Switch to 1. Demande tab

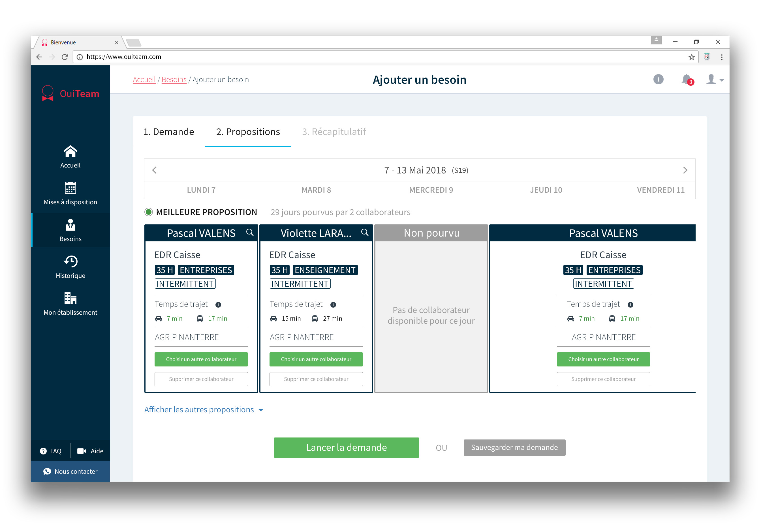169,132
